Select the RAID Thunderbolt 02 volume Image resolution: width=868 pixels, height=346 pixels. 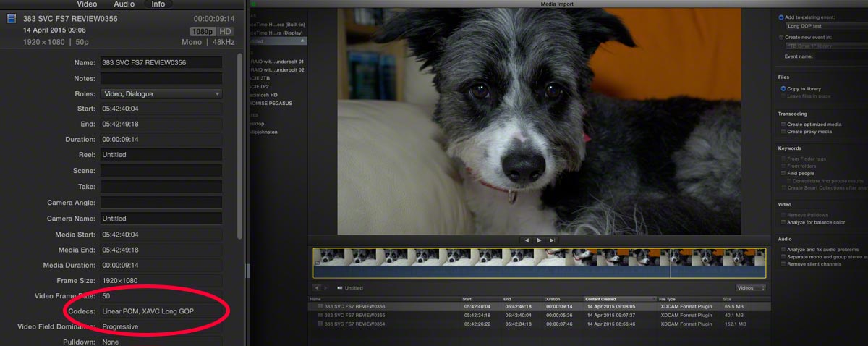pyautogui.click(x=278, y=70)
